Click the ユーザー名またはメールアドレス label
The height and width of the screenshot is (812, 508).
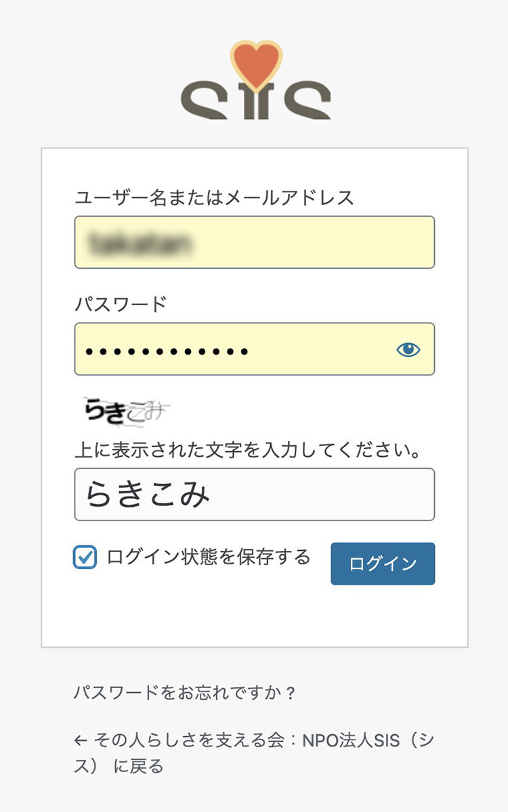(x=214, y=198)
